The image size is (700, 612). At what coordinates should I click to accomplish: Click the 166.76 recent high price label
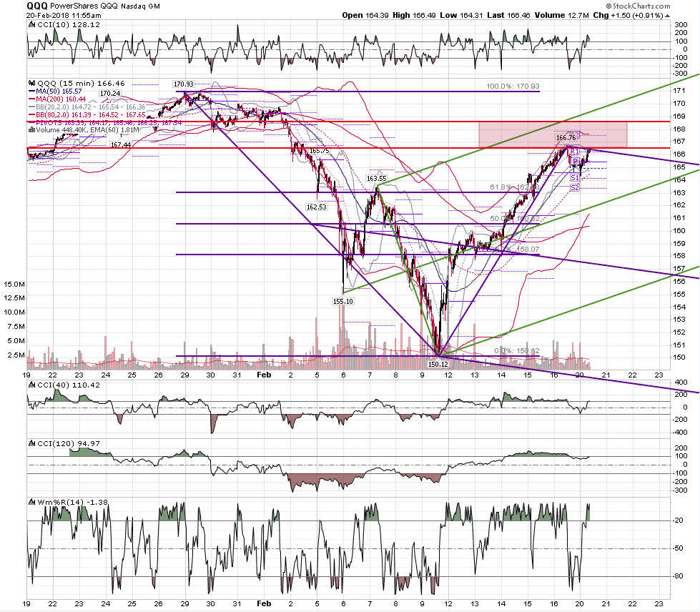(x=566, y=138)
